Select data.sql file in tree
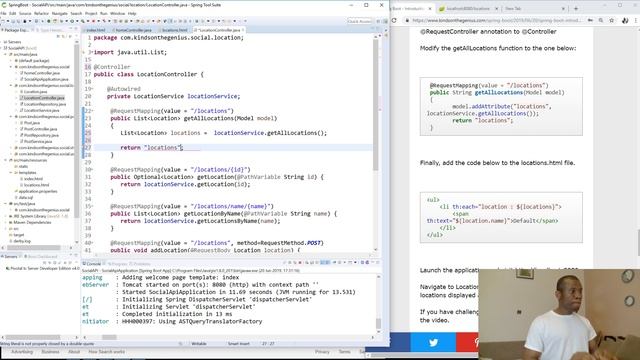The image size is (640, 360). (x=25, y=198)
